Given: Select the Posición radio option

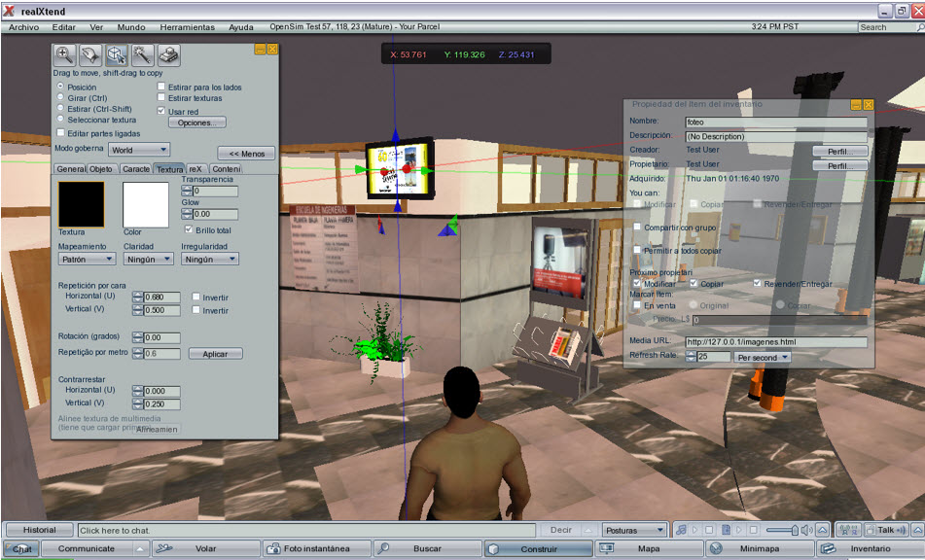Looking at the screenshot, I should (x=60, y=87).
